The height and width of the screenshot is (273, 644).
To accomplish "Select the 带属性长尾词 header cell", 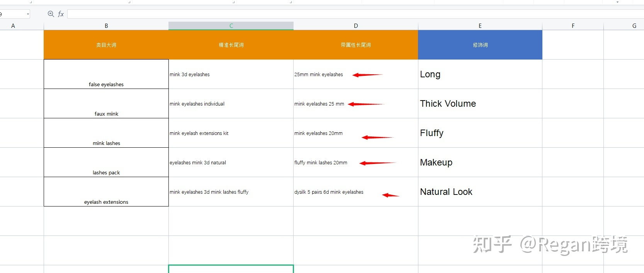I will [x=355, y=45].
